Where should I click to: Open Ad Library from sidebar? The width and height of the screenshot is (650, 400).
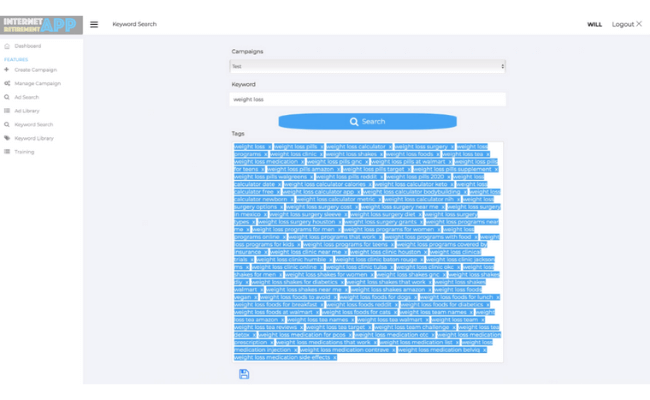pyautogui.click(x=27, y=111)
